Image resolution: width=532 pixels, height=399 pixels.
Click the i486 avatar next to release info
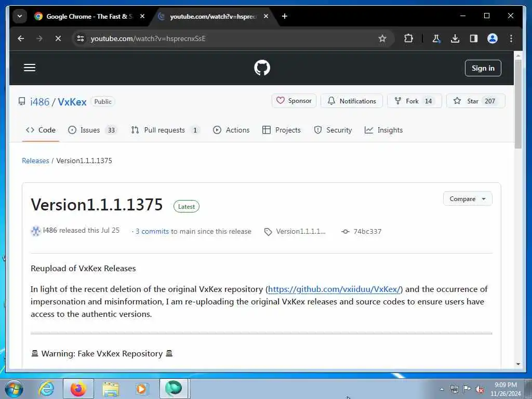(36, 231)
